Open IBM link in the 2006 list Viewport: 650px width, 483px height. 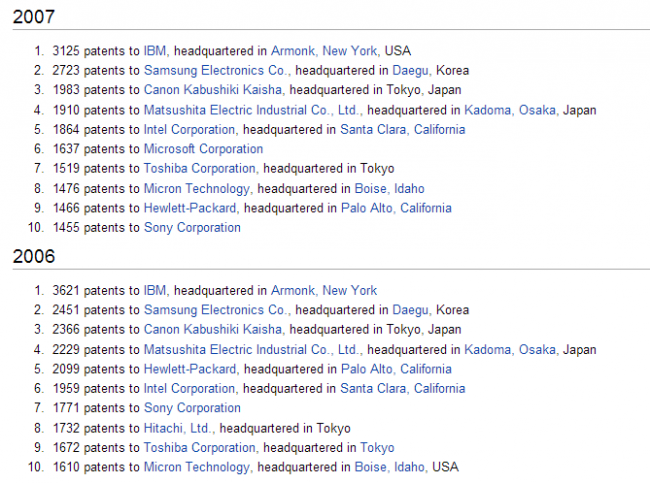(x=155, y=290)
